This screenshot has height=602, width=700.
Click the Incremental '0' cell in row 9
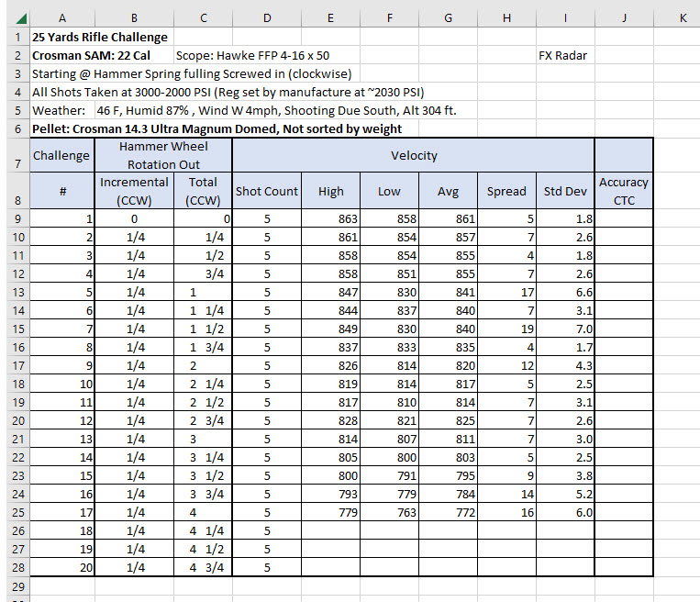tap(134, 218)
